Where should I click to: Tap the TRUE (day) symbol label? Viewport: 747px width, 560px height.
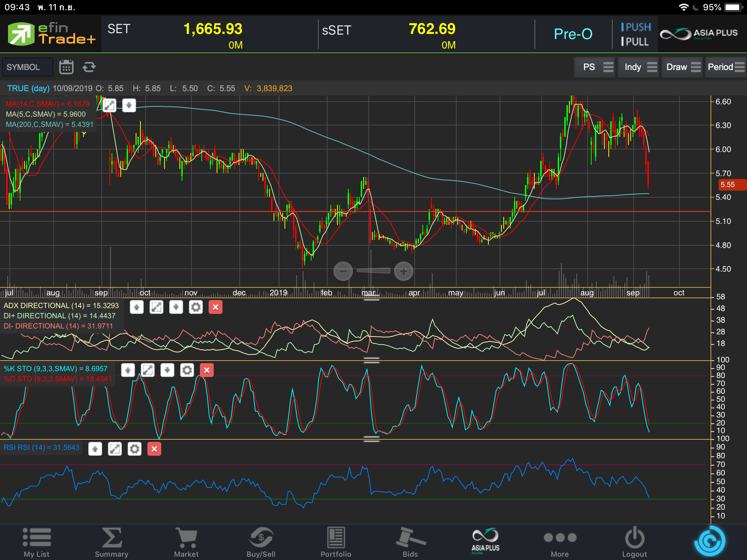28,88
